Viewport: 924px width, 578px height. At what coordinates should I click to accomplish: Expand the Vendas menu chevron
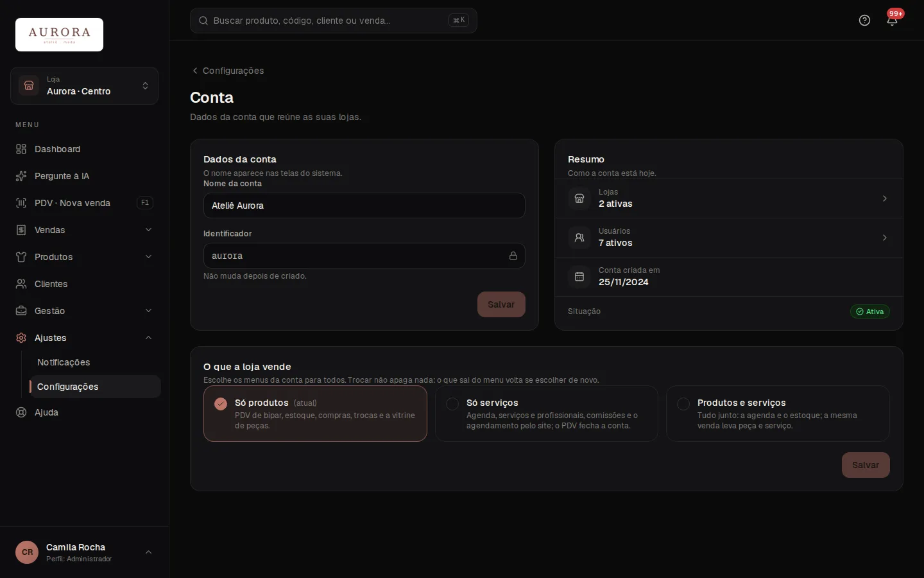coord(148,230)
